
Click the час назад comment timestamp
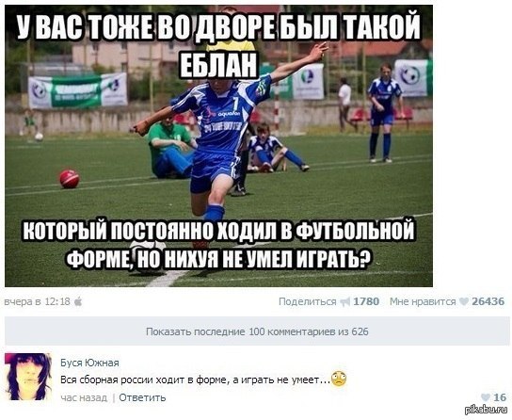[84, 397]
